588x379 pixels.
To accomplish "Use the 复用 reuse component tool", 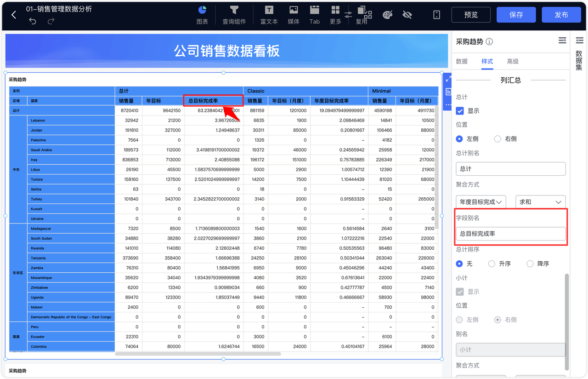I will click(x=363, y=14).
